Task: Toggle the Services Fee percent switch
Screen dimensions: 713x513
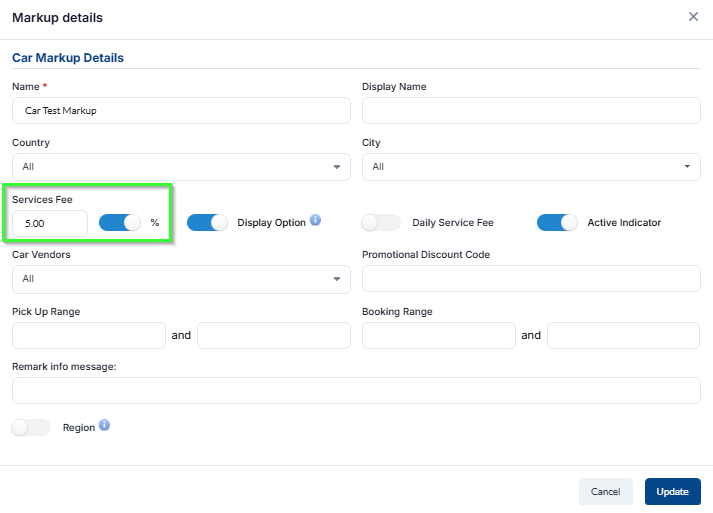Action: 120,223
